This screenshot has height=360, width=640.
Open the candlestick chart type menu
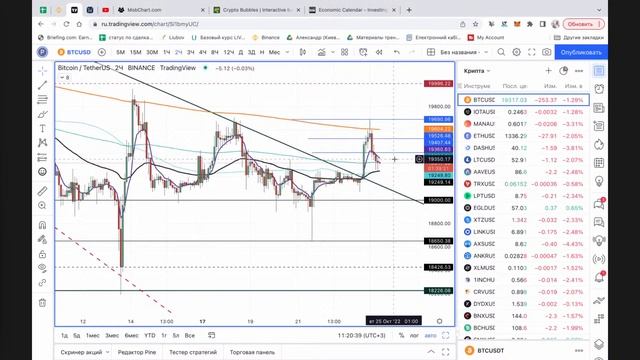click(303, 52)
